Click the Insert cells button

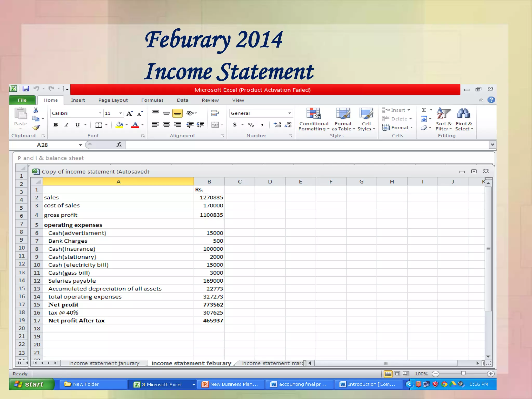tap(396, 110)
